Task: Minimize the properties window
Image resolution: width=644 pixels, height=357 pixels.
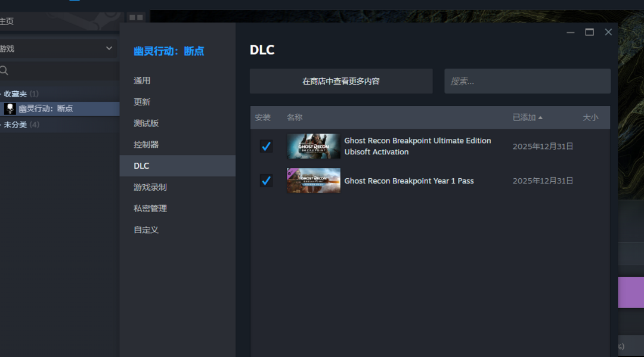Action: point(571,32)
